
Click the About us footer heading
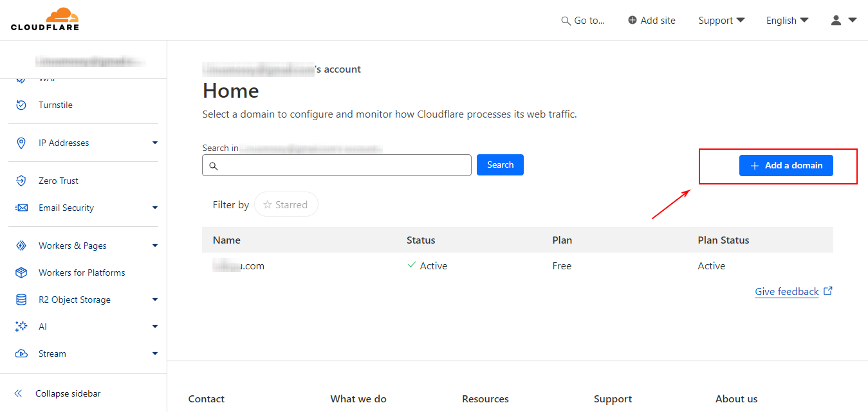tap(736, 399)
